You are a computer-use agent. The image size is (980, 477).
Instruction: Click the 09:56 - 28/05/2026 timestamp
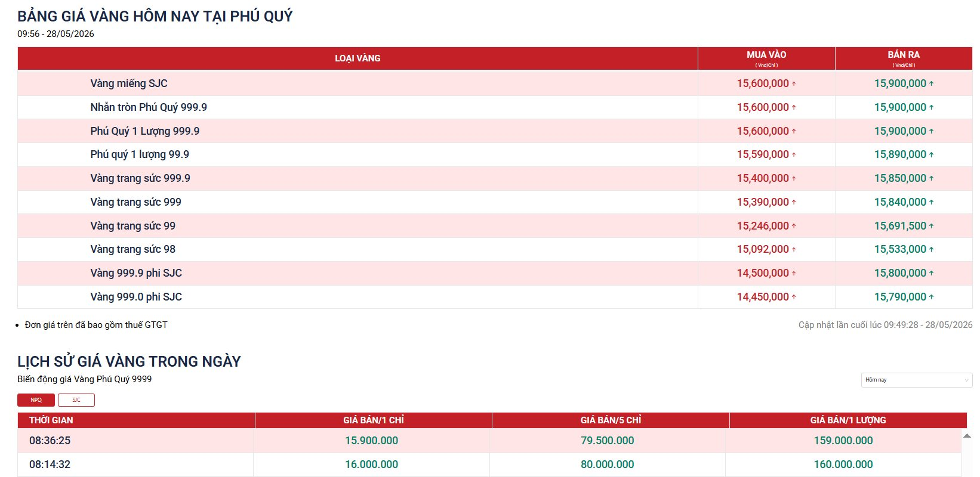pos(56,34)
